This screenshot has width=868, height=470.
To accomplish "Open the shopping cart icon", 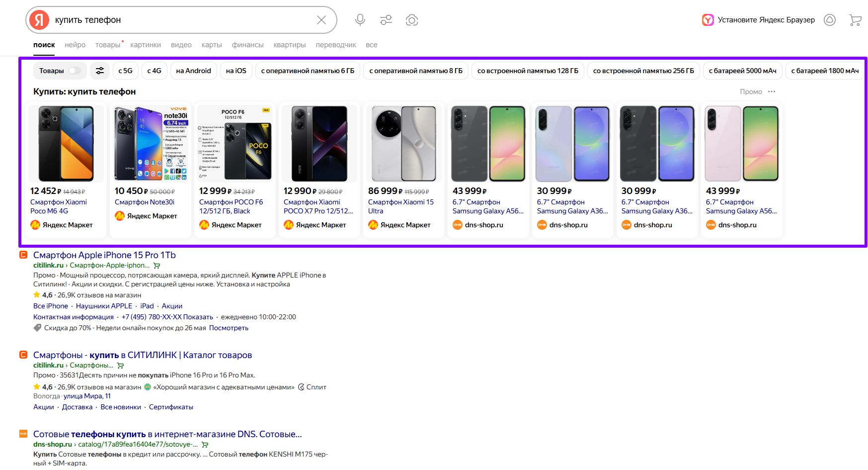I will (855, 20).
